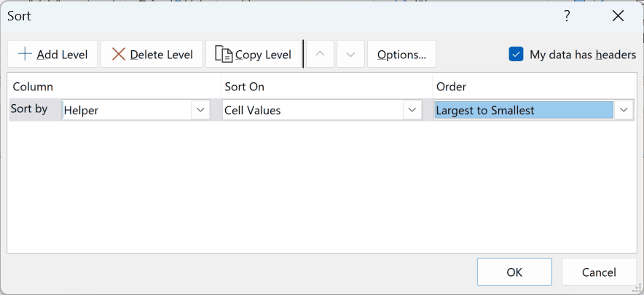Click the Helper text in the column field
The height and width of the screenshot is (295, 644).
82,111
